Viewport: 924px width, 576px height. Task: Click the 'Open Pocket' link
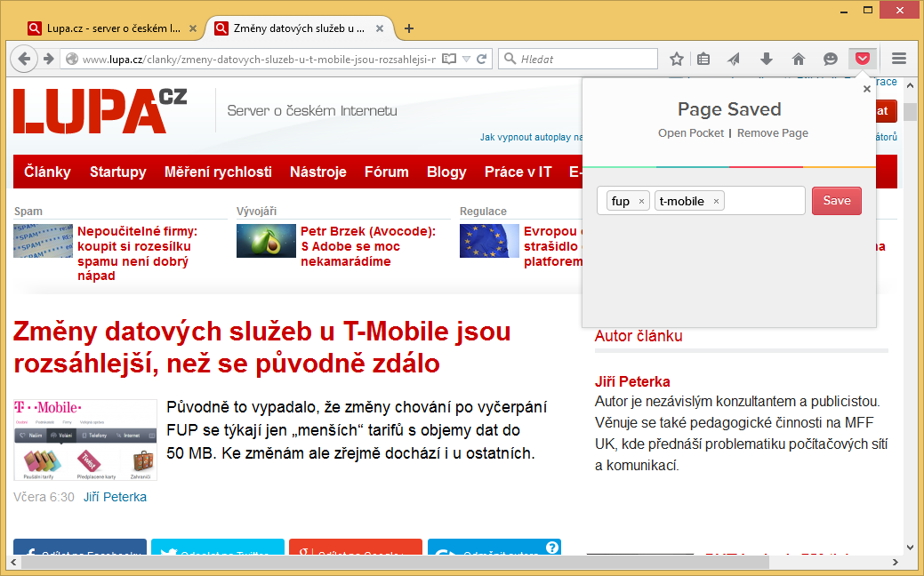click(x=691, y=133)
